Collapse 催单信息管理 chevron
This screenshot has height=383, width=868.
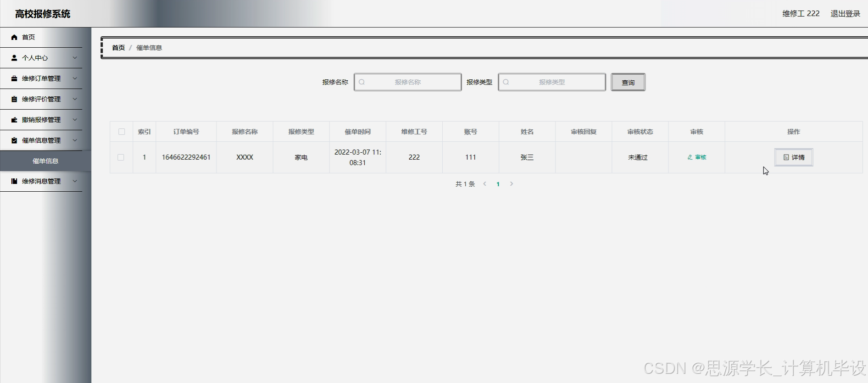click(x=75, y=140)
